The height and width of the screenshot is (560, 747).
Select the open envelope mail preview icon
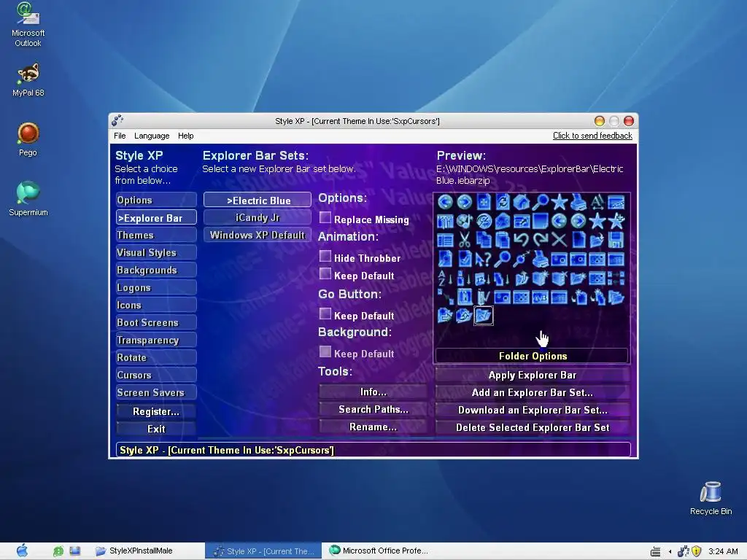pyautogui.click(x=503, y=221)
